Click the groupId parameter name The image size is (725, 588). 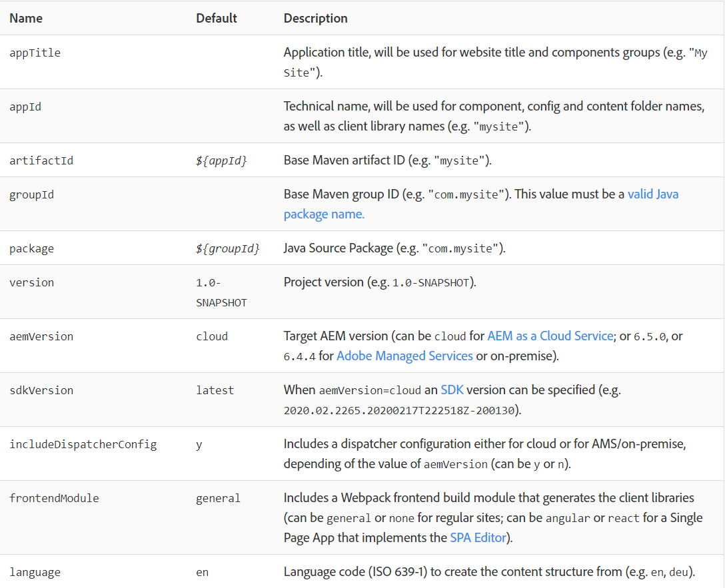pos(31,194)
